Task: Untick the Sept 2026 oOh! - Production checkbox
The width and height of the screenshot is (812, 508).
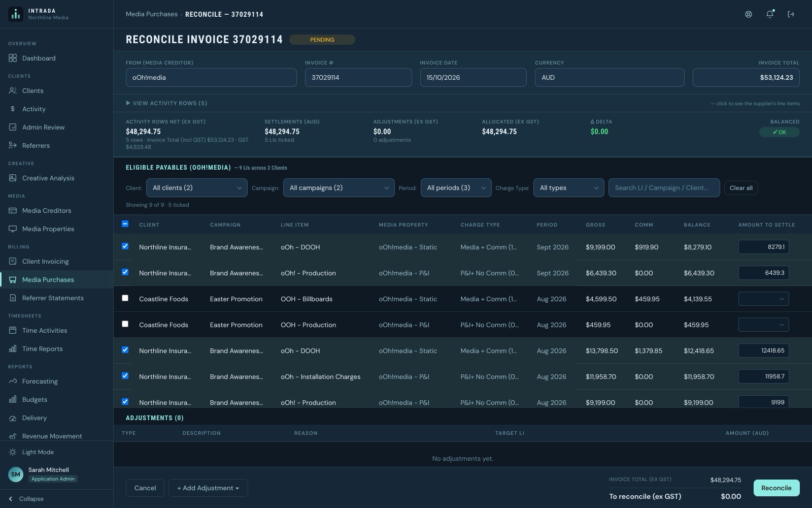Action: coord(125,272)
